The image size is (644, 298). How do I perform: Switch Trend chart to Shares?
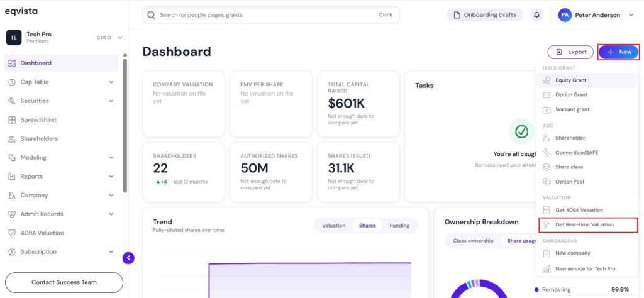click(367, 225)
